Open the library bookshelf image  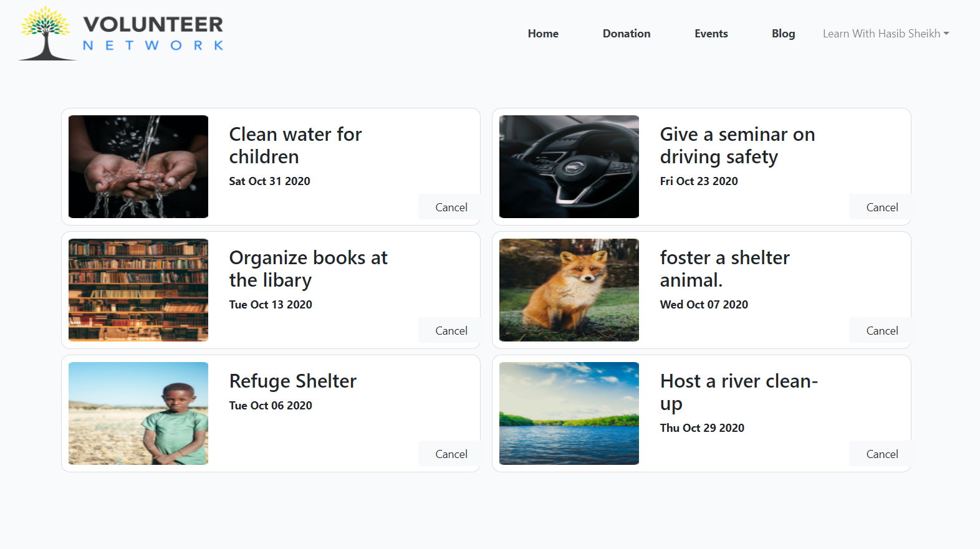pos(138,290)
